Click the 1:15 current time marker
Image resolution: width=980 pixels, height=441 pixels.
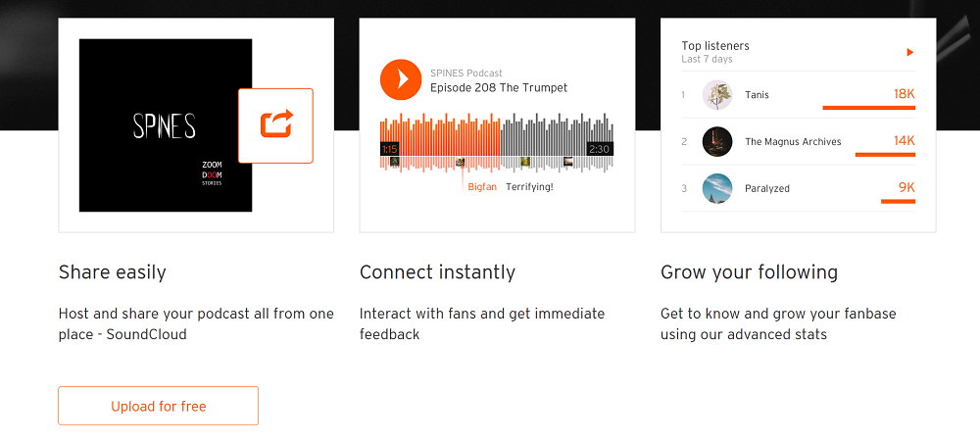click(389, 149)
